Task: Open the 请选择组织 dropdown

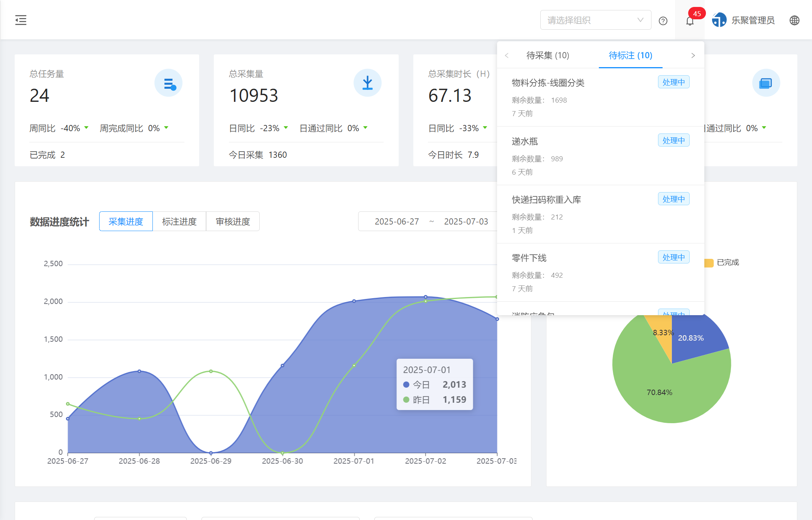Action: (x=595, y=20)
